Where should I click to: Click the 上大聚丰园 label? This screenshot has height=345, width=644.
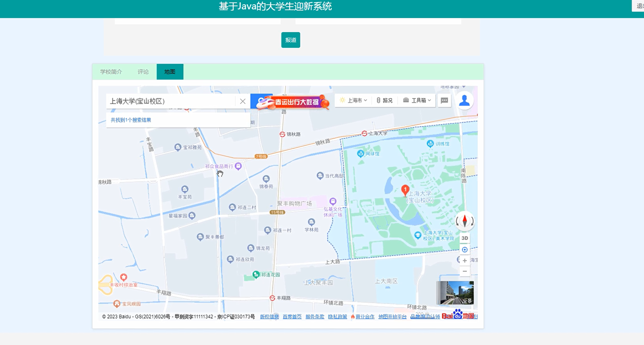click(x=318, y=282)
